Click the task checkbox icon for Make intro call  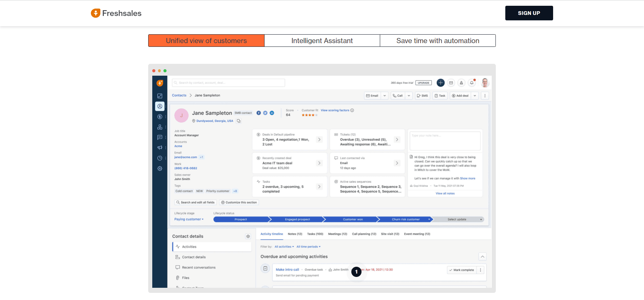pyautogui.click(x=265, y=268)
